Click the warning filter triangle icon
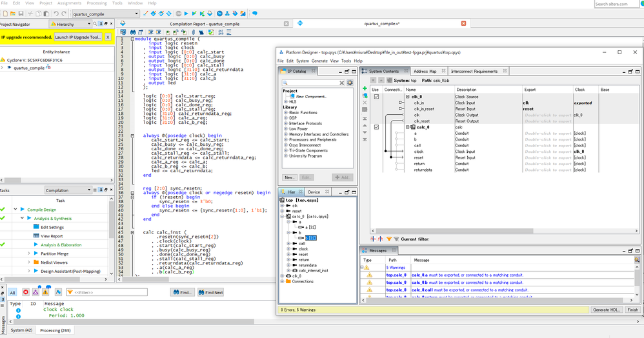The height and width of the screenshot is (338, 644). [44, 292]
